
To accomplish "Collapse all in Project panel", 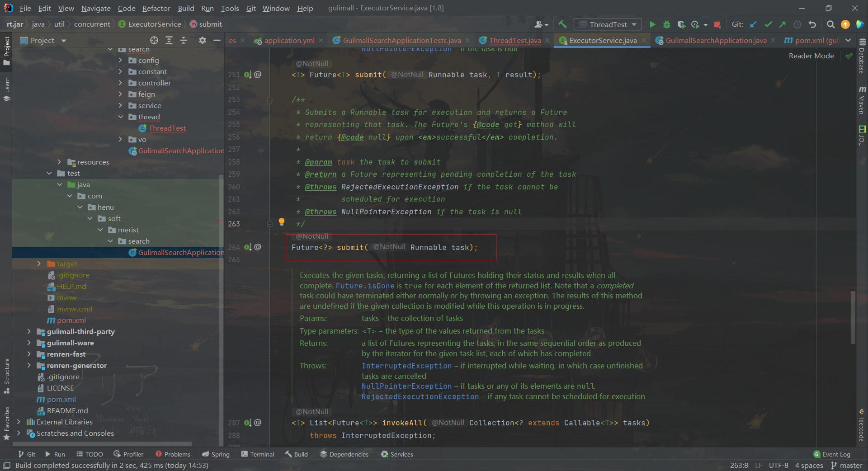I will [x=184, y=40].
